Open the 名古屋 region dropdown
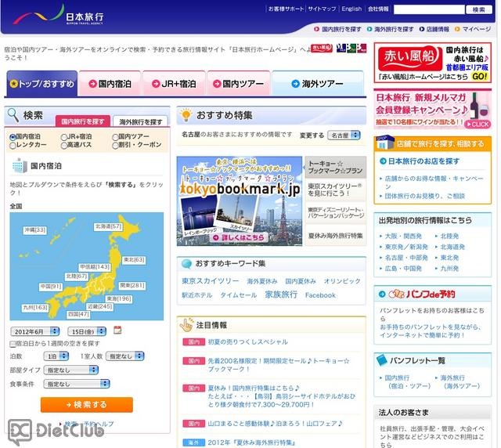This screenshot has width=501, height=448. (344, 135)
